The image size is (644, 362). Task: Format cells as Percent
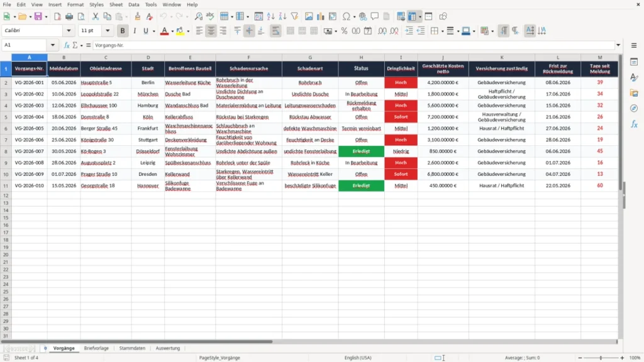344,31
